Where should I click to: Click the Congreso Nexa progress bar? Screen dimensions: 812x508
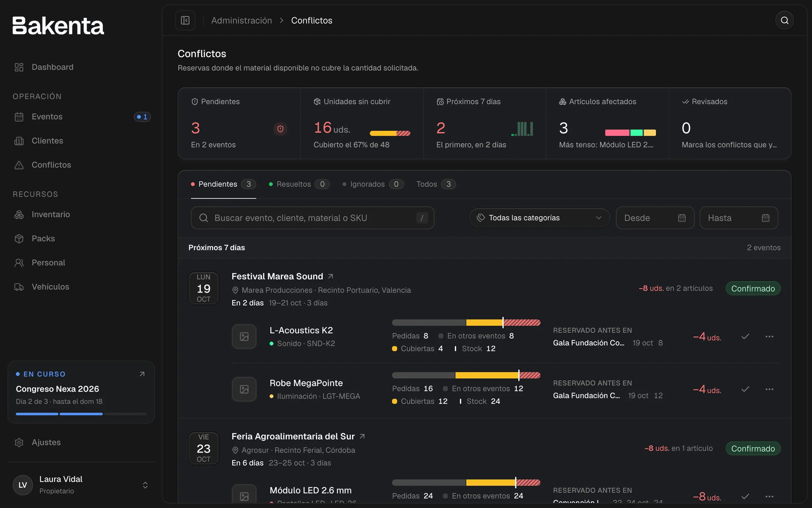pos(81,414)
